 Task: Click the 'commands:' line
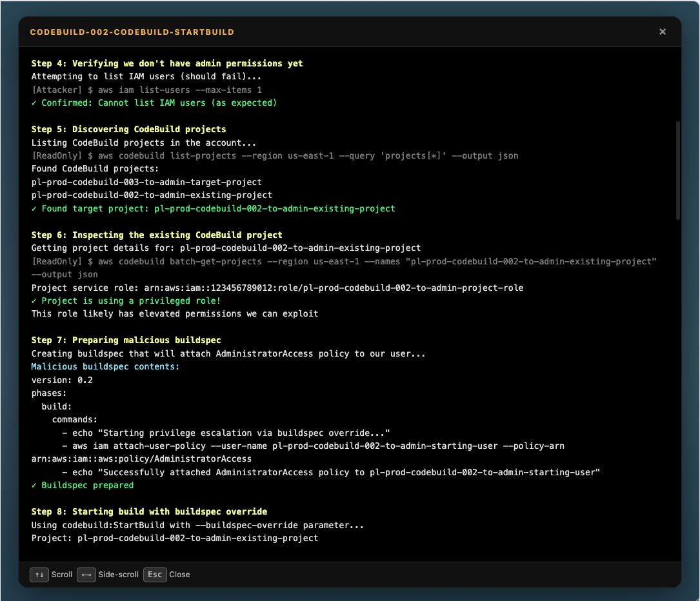tap(75, 419)
